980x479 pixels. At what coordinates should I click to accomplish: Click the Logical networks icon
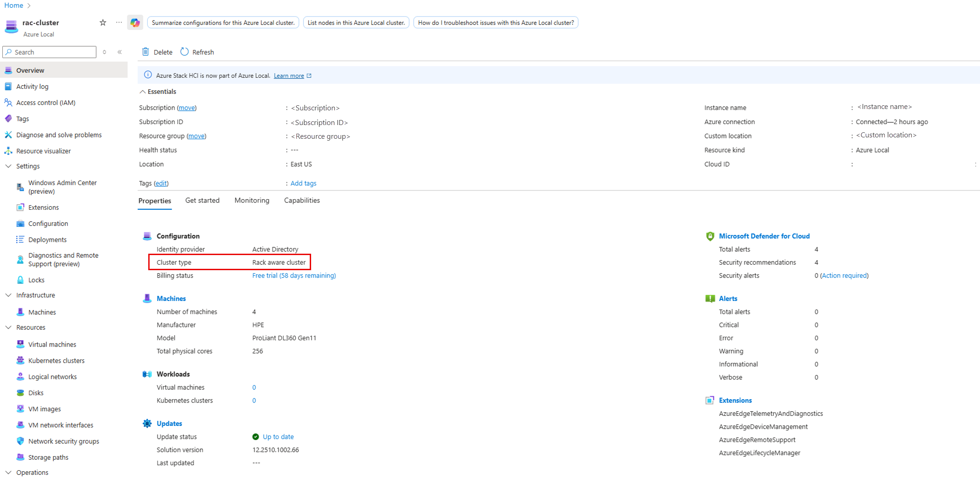[20, 376]
